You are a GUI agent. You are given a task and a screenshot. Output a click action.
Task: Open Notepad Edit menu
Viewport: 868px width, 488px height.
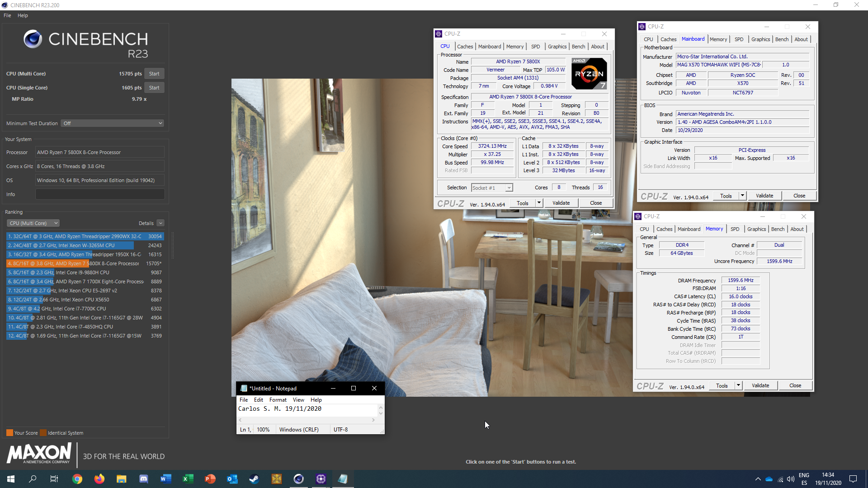coord(258,400)
